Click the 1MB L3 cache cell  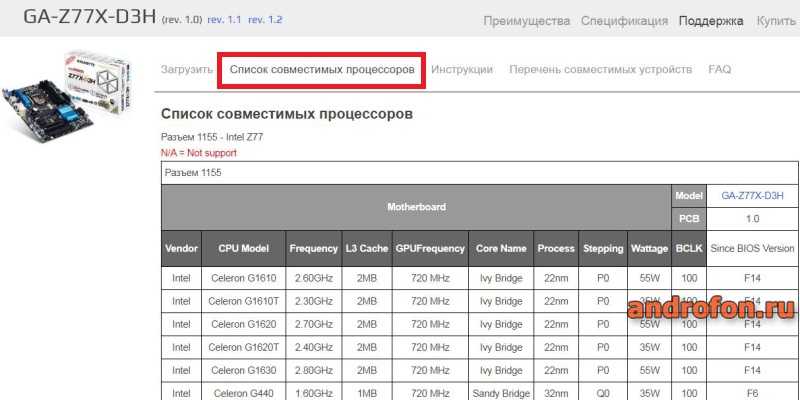(366, 393)
